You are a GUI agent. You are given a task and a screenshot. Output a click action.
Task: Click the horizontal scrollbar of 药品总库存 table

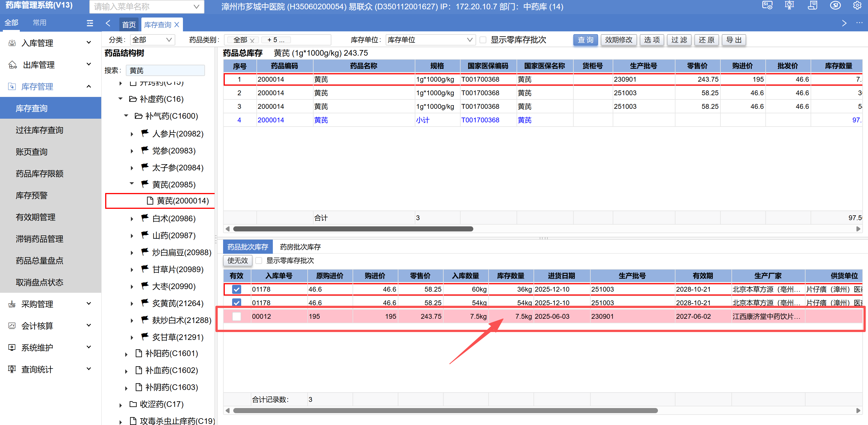coord(353,229)
